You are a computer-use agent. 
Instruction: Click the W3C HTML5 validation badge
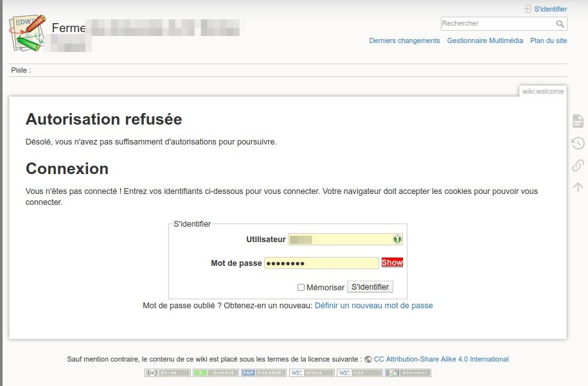[312, 373]
